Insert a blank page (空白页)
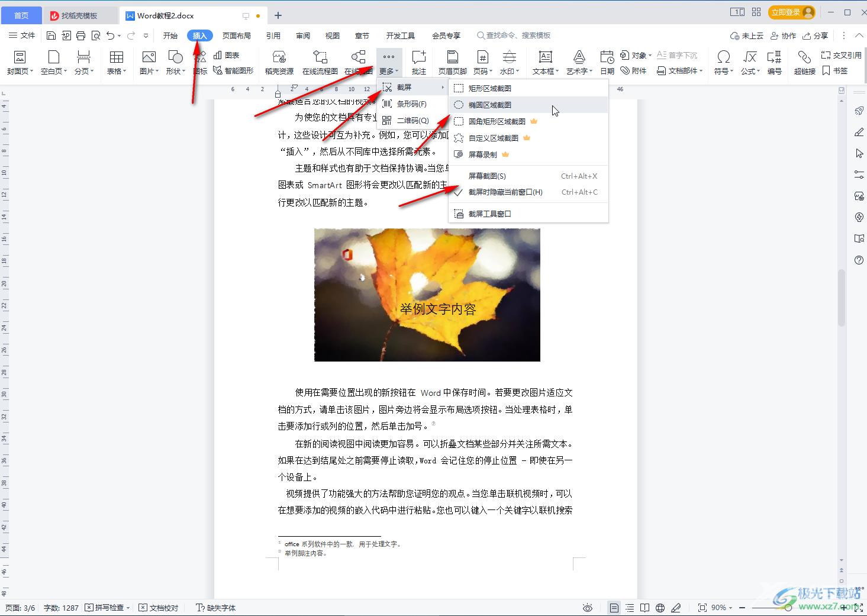 pyautogui.click(x=54, y=63)
